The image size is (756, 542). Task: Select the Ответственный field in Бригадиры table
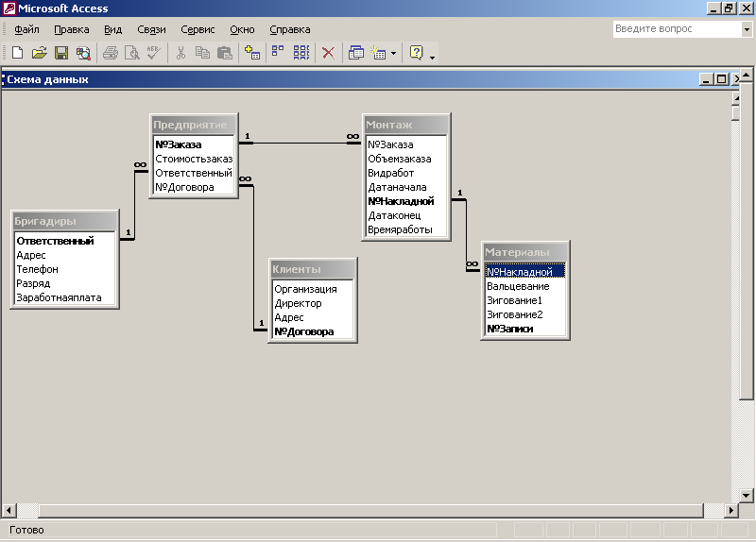[x=55, y=241]
